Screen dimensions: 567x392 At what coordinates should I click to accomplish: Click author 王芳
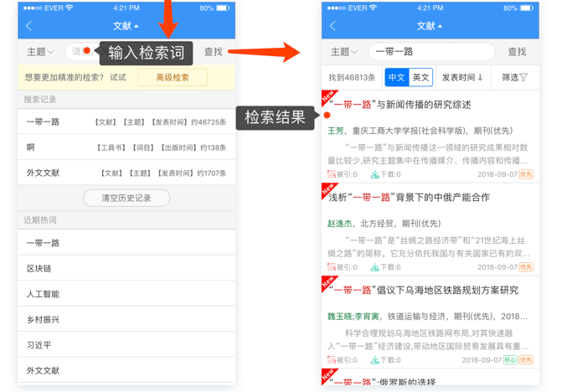336,131
